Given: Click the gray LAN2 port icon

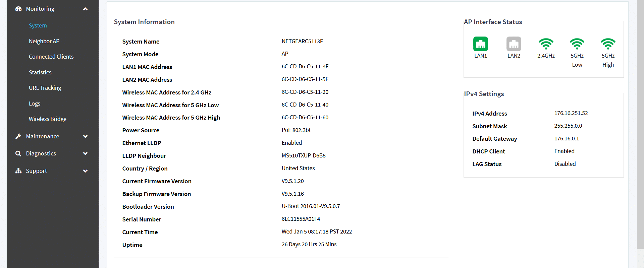Looking at the screenshot, I should coord(514,44).
